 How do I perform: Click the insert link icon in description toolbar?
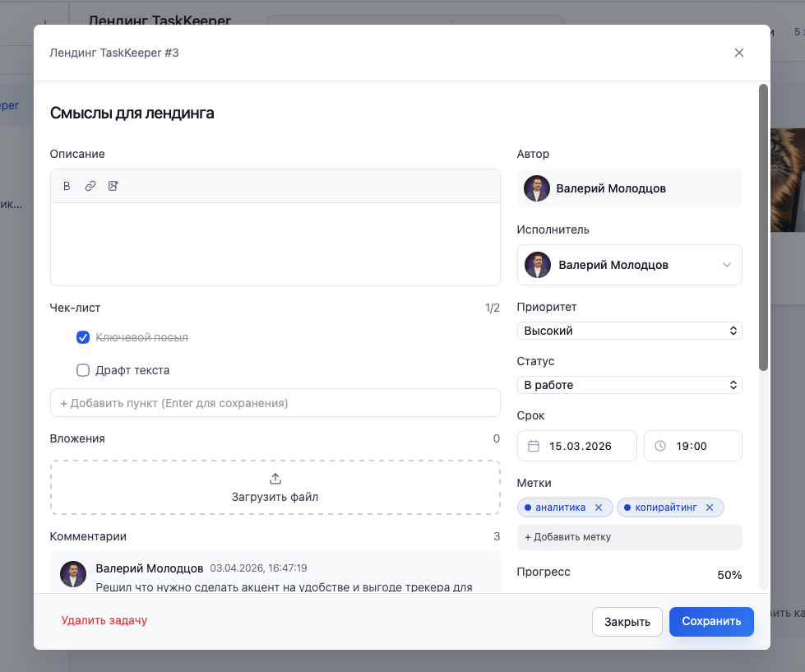[90, 186]
